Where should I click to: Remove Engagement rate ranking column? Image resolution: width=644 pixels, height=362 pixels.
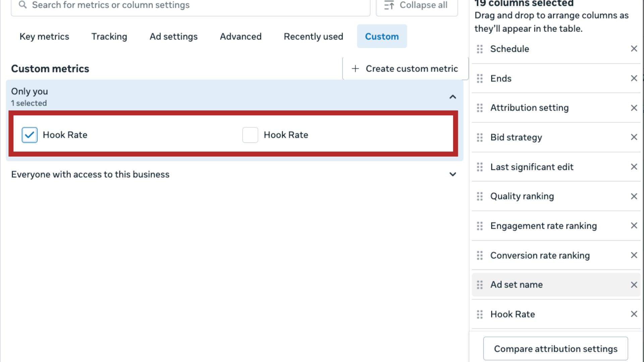point(634,226)
